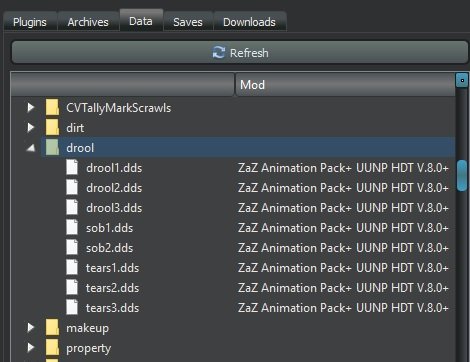Click the drool2.dds file icon

coord(72,187)
